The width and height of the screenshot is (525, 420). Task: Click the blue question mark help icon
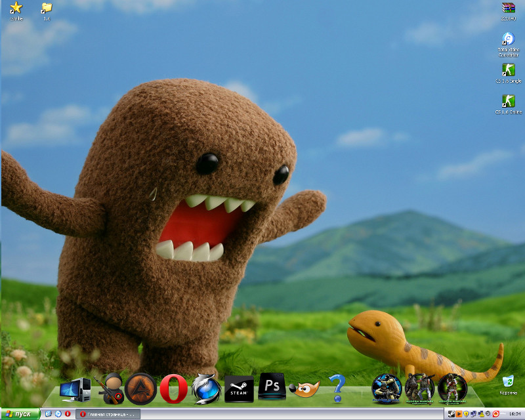point(337,388)
